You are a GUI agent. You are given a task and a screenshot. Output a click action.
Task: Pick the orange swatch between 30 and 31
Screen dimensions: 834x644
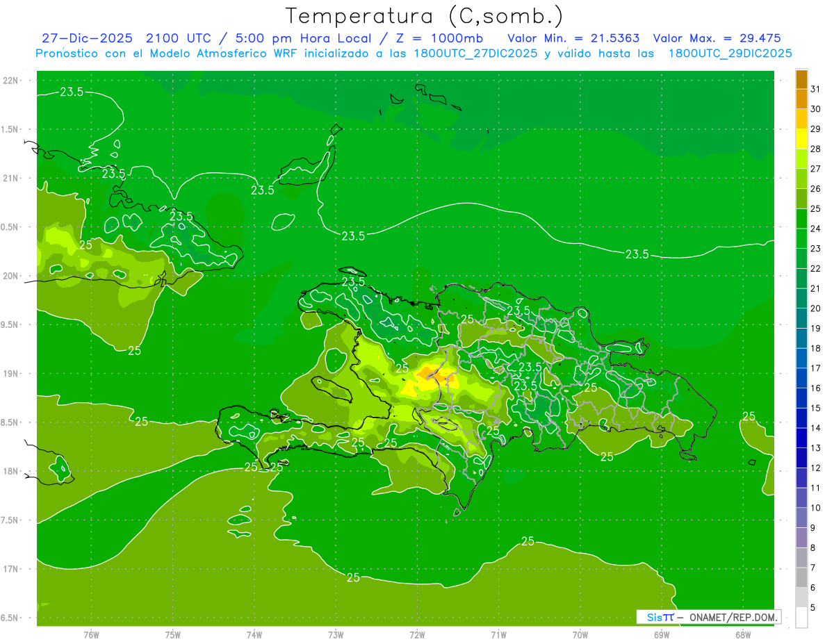click(x=801, y=99)
